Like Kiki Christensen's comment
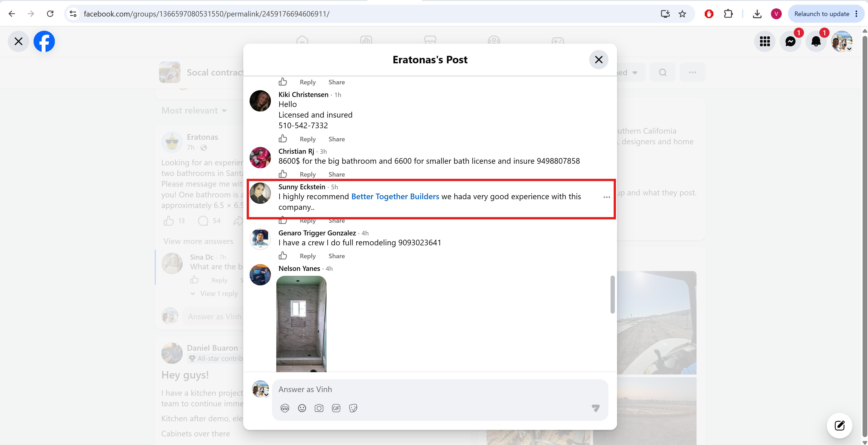868x445 pixels. [x=283, y=139]
